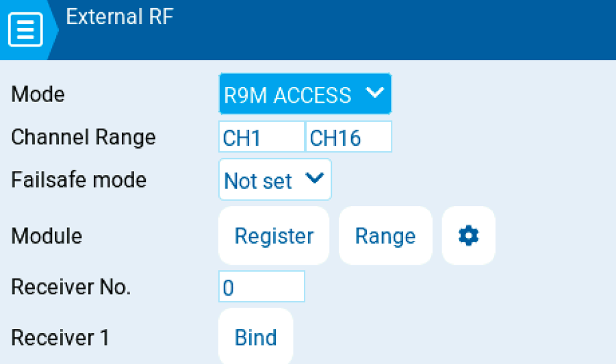The width and height of the screenshot is (616, 364).
Task: Click the Failsafe dropdown chevron arrow
Action: tap(314, 179)
